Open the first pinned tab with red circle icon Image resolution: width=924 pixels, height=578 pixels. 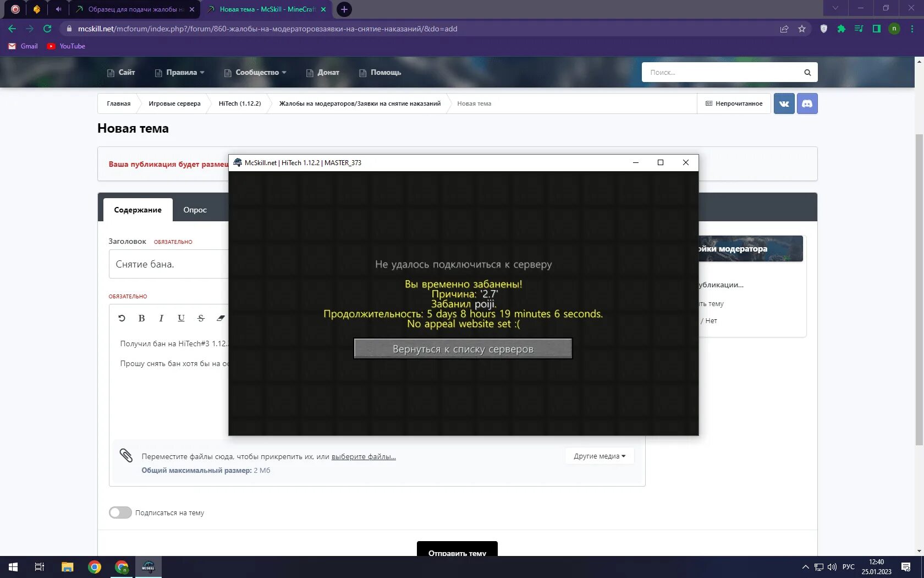(15, 9)
